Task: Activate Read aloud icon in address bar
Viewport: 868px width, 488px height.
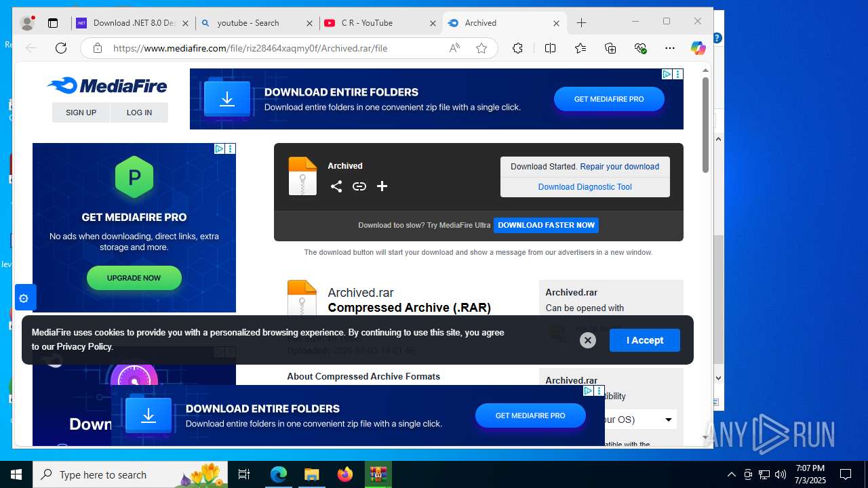Action: coord(454,48)
